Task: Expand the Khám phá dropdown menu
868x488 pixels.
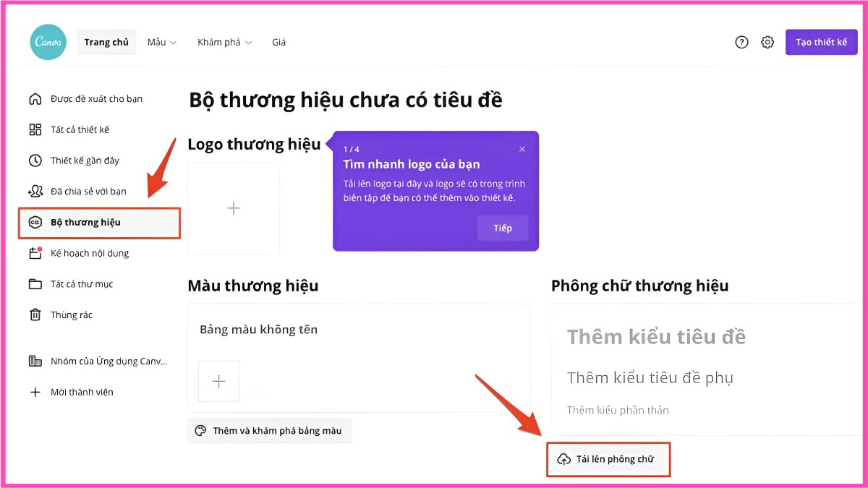Action: tap(224, 42)
